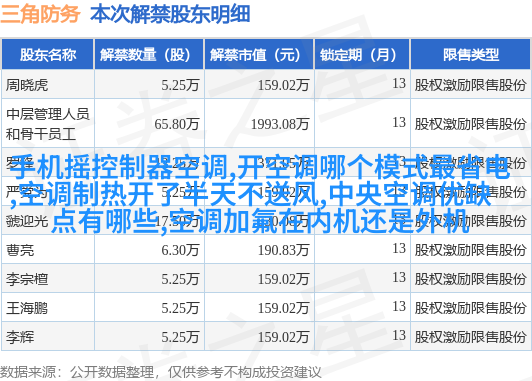Screen dimensions: 532x381
Task: Select the 李宗檀 shareholder name
Action: click(27, 280)
